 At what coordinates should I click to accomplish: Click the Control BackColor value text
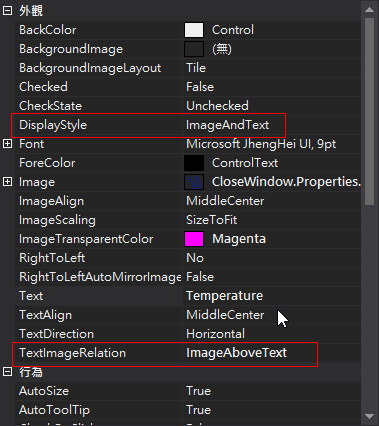click(233, 30)
